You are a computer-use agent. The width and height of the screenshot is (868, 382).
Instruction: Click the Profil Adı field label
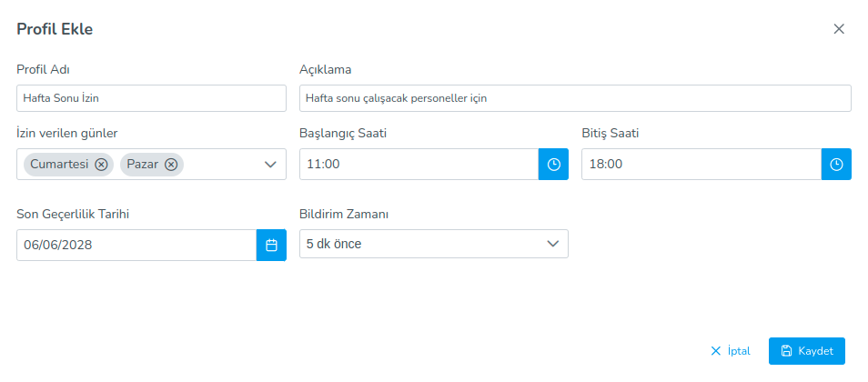pyautogui.click(x=44, y=70)
